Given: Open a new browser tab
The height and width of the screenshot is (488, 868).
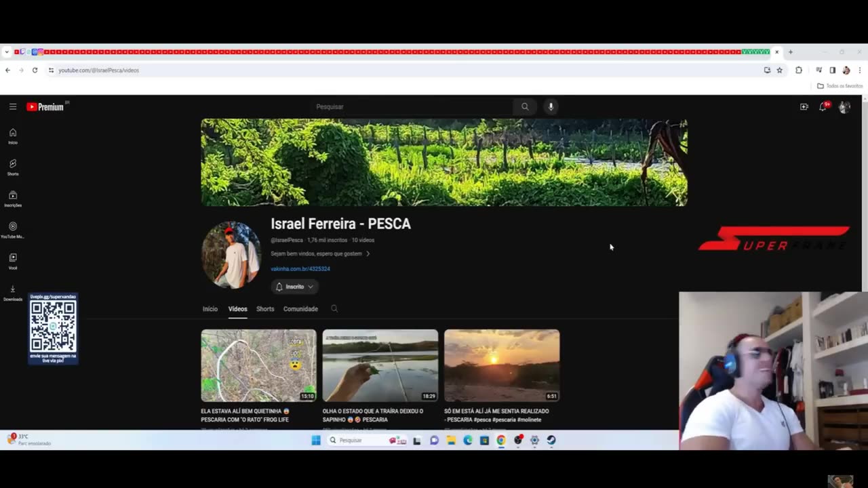Looking at the screenshot, I should pyautogui.click(x=790, y=52).
